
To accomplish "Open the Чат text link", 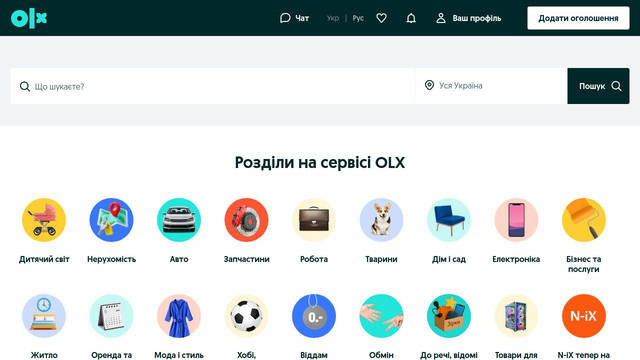I will 302,18.
